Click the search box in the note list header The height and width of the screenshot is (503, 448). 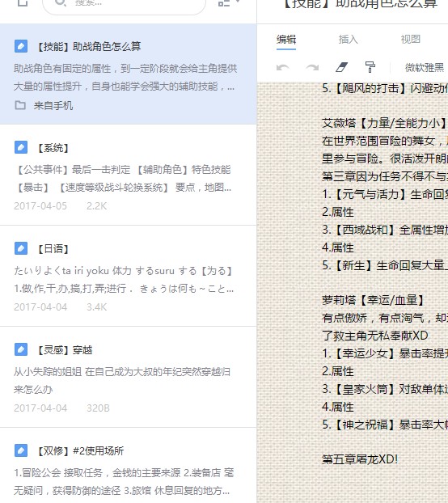click(124, 4)
